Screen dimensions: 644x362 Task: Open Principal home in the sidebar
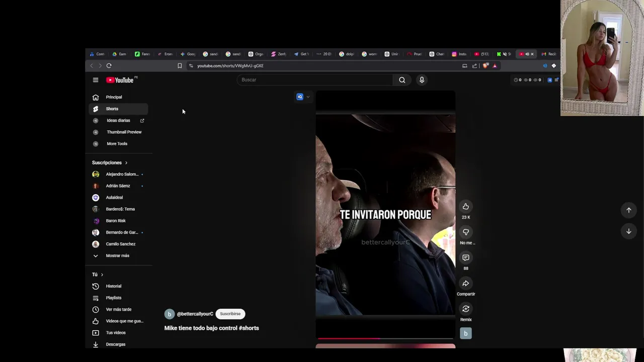pyautogui.click(x=118, y=97)
